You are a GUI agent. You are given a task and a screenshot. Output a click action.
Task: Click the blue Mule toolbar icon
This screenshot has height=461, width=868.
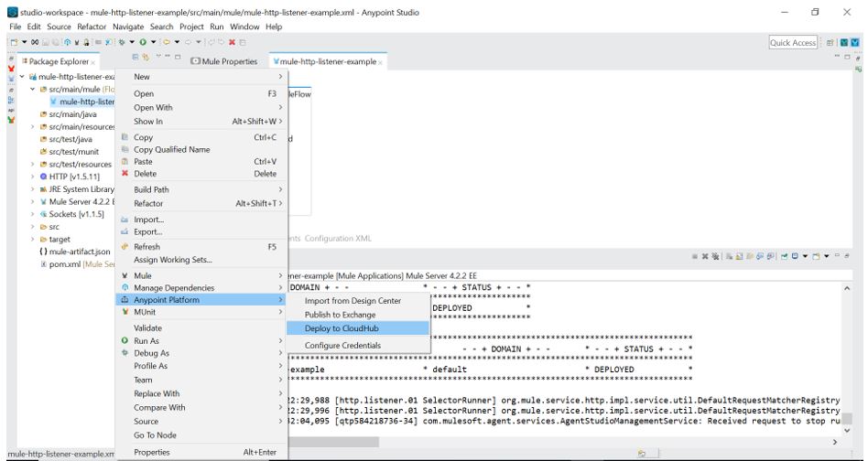click(108, 42)
